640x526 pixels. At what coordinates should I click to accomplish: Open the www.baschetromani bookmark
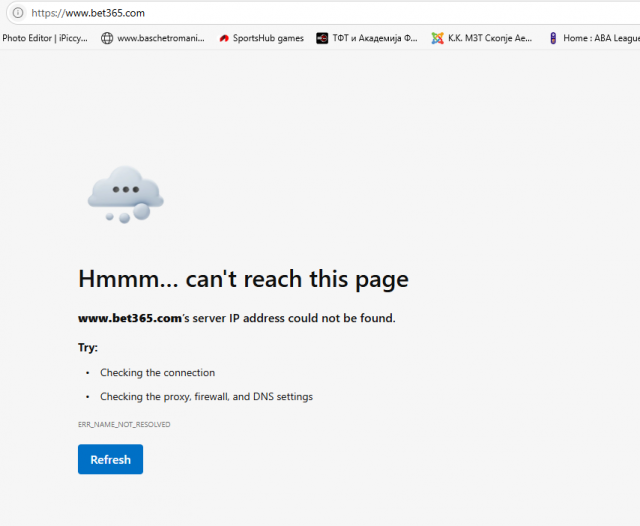[153, 38]
